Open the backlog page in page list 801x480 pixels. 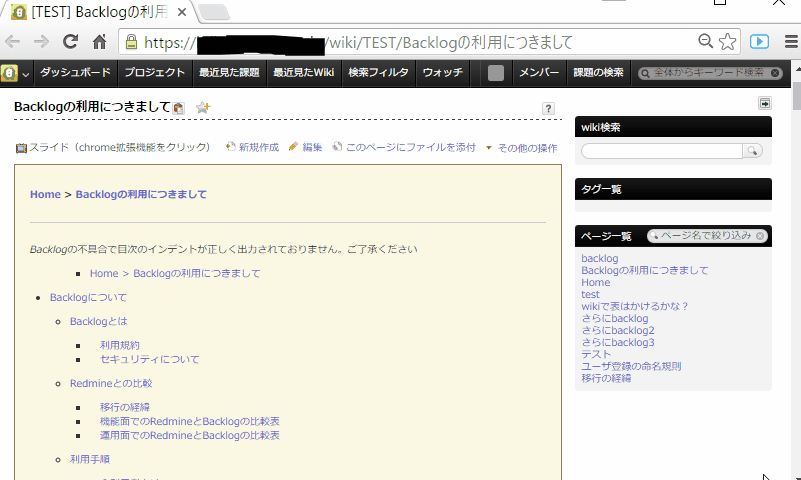(600, 258)
